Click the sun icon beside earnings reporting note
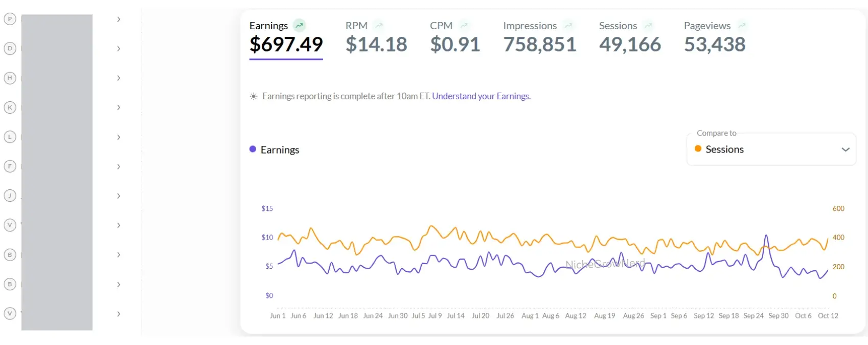868x345 pixels. (254, 96)
